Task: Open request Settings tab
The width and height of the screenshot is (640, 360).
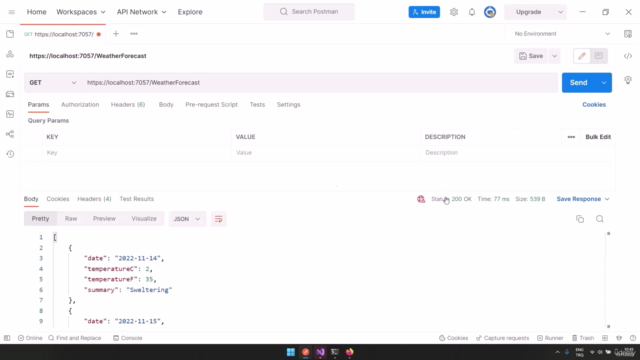Action: (289, 104)
